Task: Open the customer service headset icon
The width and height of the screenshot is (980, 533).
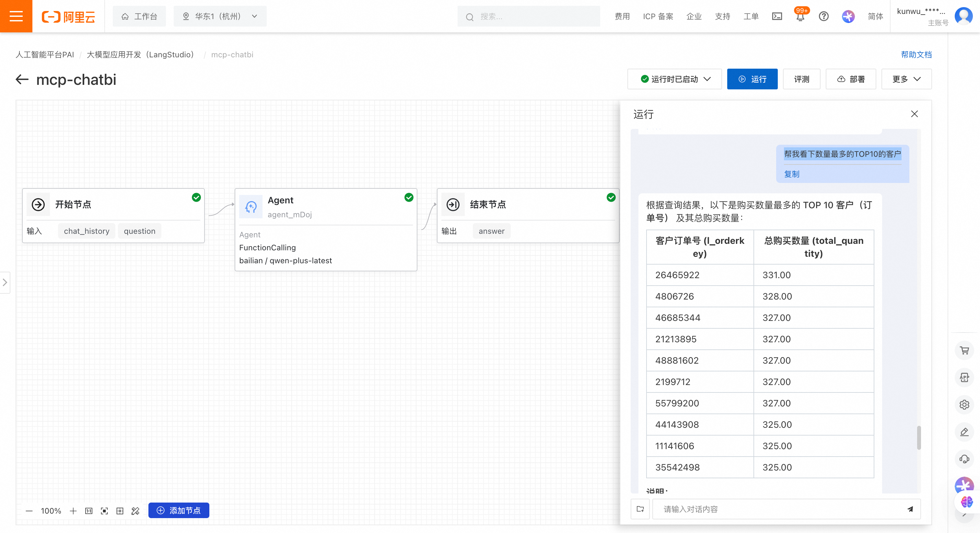Action: pyautogui.click(x=964, y=459)
